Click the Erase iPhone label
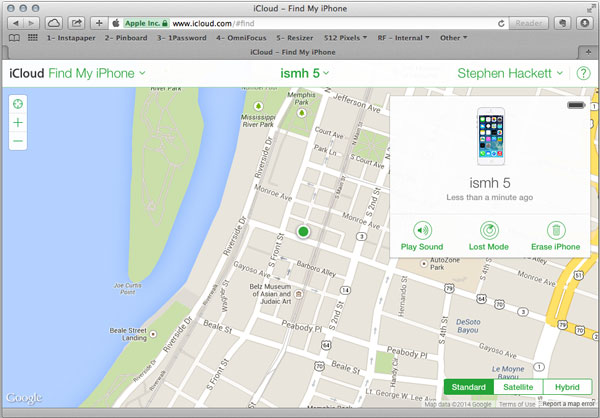This screenshot has width=600, height=418. click(556, 247)
